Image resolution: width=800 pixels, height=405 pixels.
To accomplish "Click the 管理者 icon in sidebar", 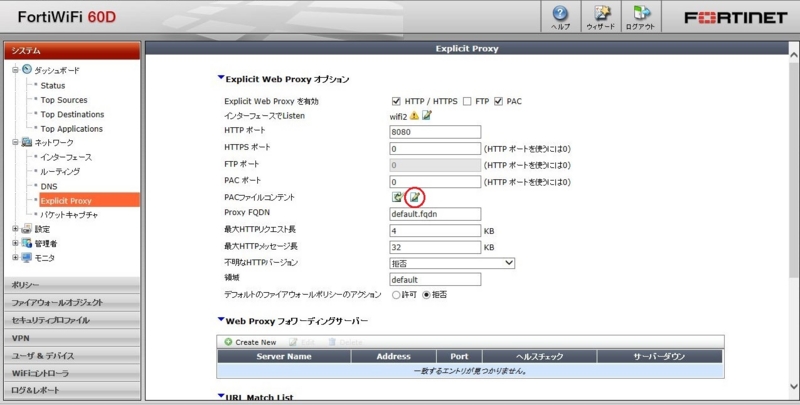I will pyautogui.click(x=27, y=243).
